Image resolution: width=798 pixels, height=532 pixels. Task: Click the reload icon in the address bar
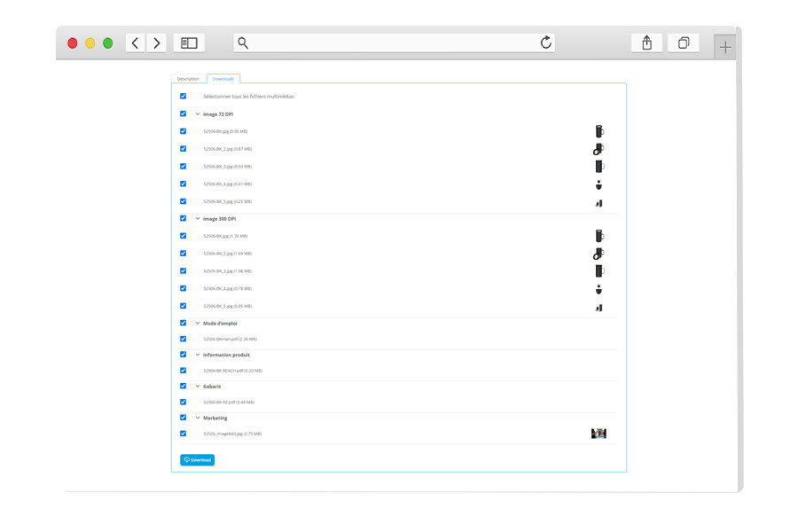(547, 42)
